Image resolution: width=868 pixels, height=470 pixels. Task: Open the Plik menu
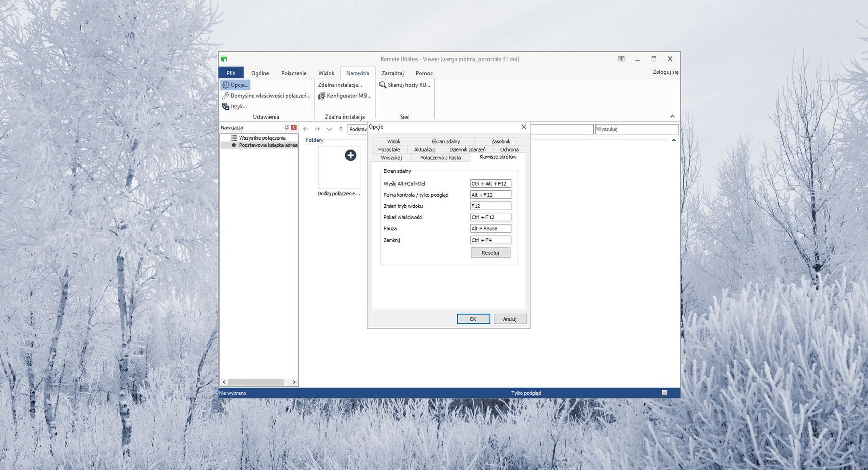[231, 73]
